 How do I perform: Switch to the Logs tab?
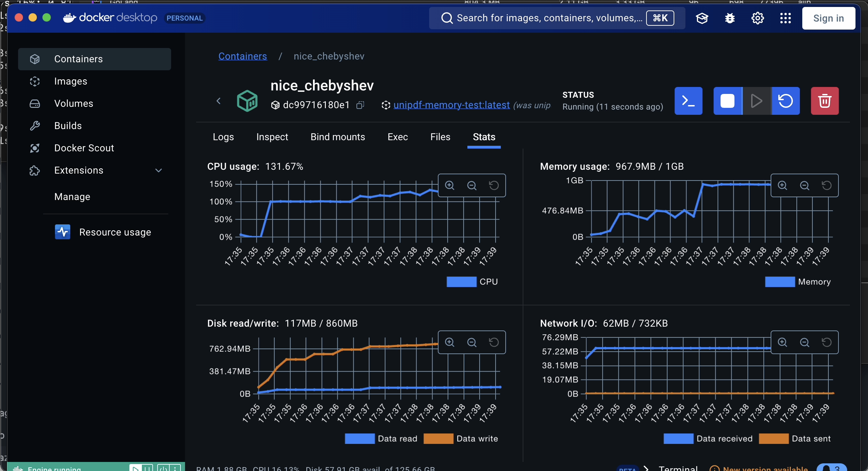pyautogui.click(x=223, y=137)
